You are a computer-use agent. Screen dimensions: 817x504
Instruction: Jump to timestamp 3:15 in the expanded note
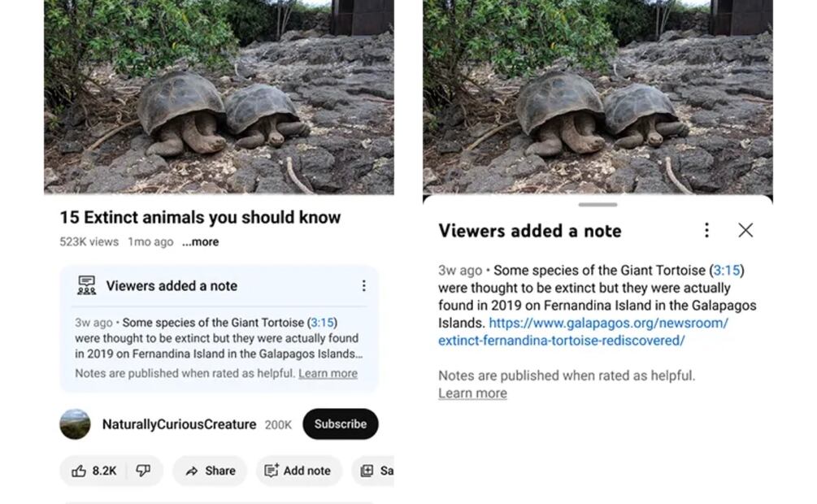(728, 270)
